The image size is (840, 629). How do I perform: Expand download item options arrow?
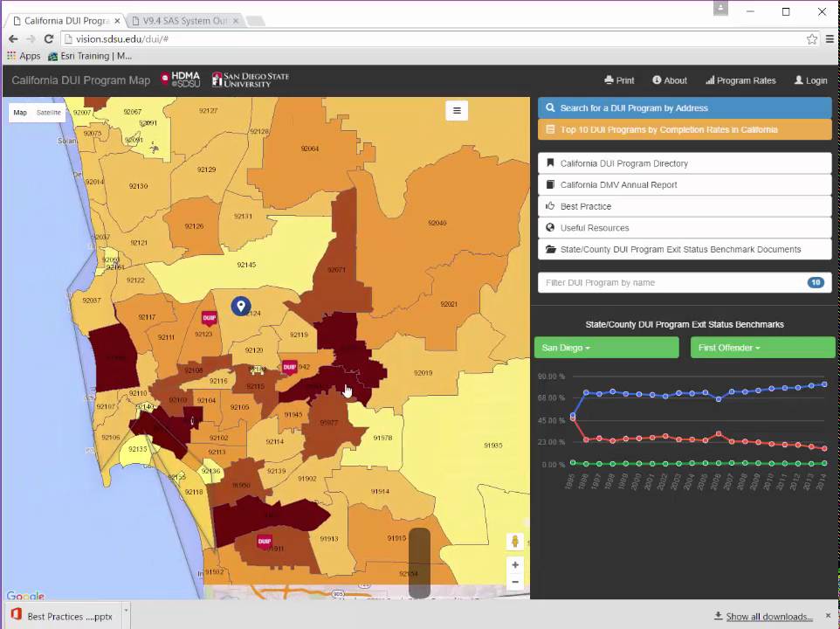tap(126, 610)
